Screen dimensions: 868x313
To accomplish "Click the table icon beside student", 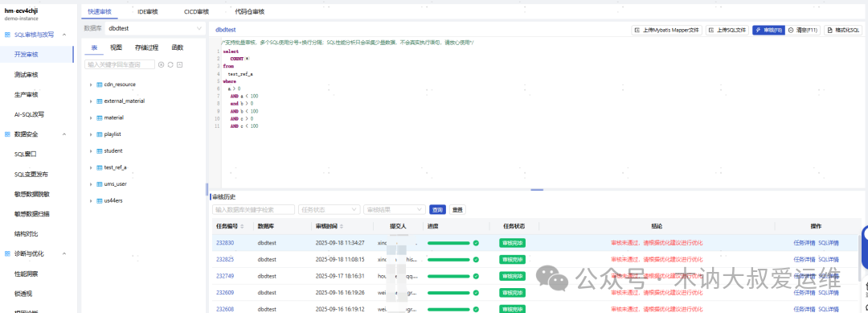I will click(x=100, y=150).
